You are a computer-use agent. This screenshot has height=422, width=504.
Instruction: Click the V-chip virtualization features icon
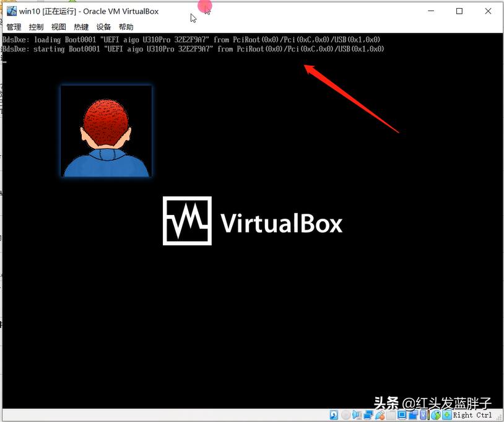click(422, 415)
